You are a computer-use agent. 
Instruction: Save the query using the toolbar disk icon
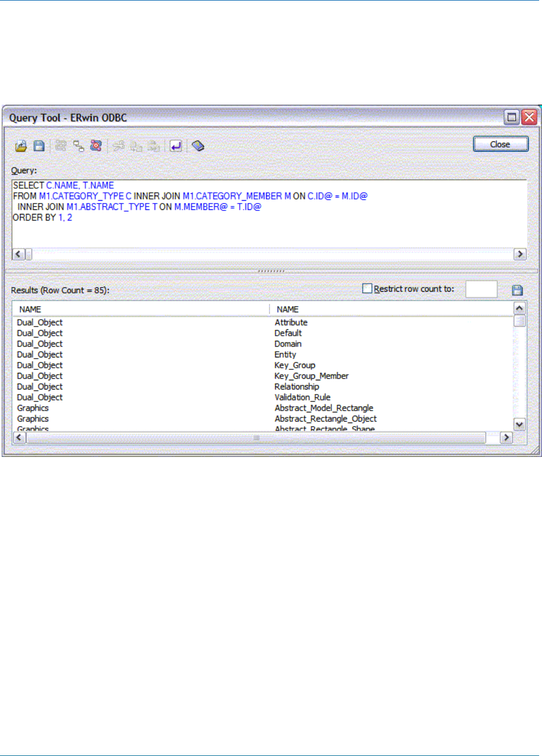39,146
